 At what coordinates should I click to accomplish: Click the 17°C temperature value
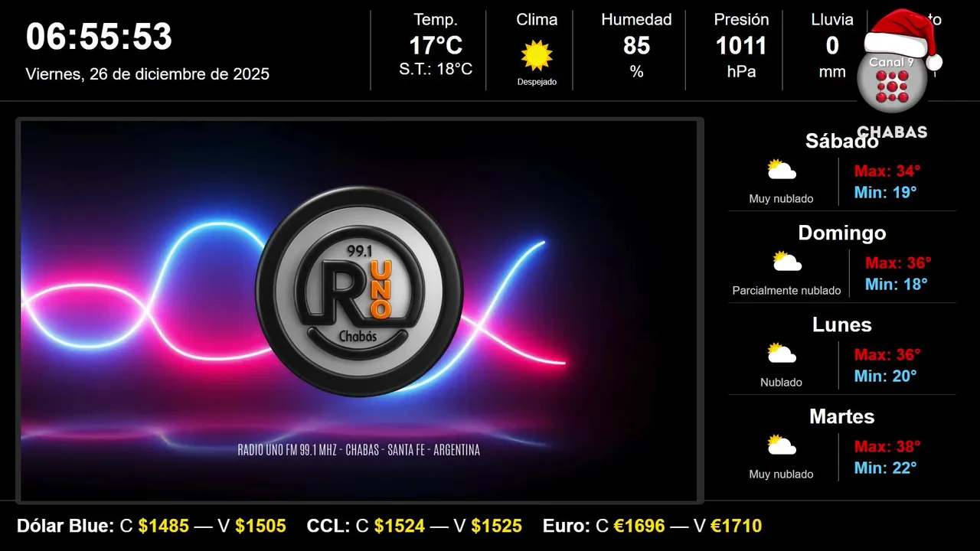(436, 46)
